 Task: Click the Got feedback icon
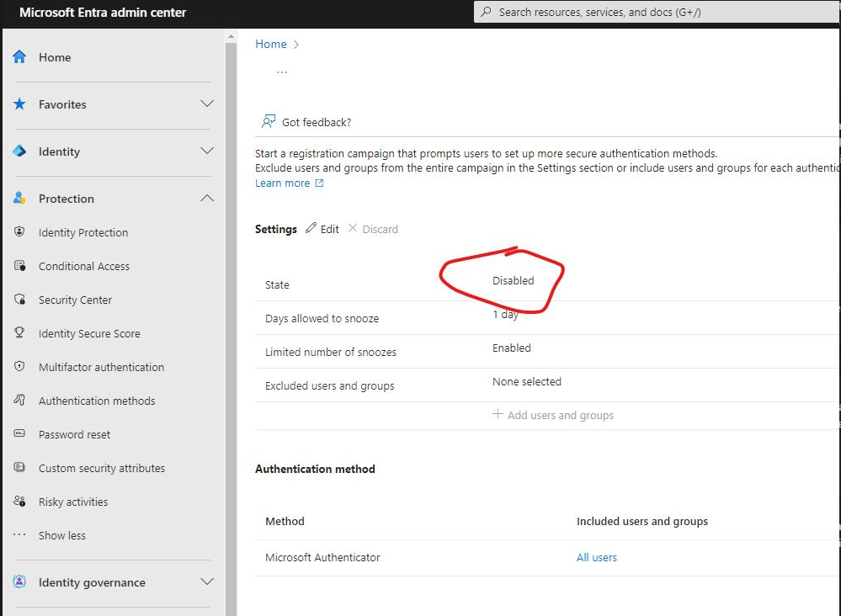[266, 120]
